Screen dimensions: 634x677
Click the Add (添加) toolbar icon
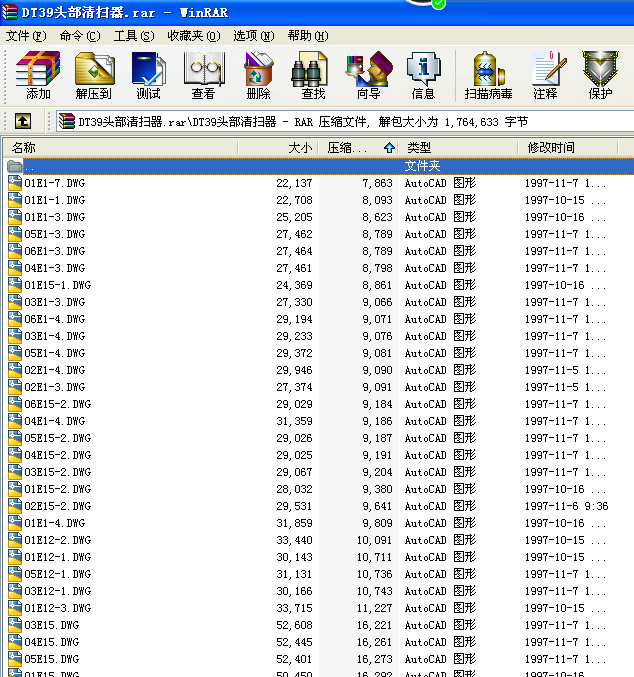pos(38,75)
